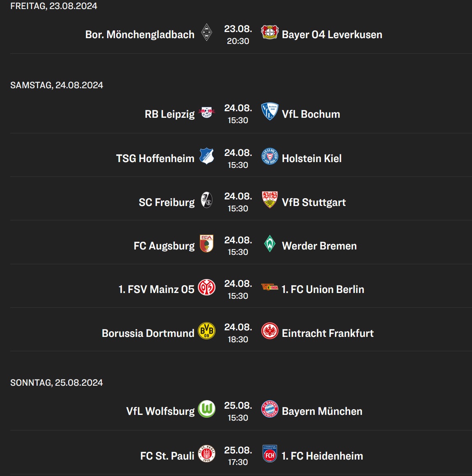Click the Bayern München crest
The image size is (472, 476).
(269, 409)
